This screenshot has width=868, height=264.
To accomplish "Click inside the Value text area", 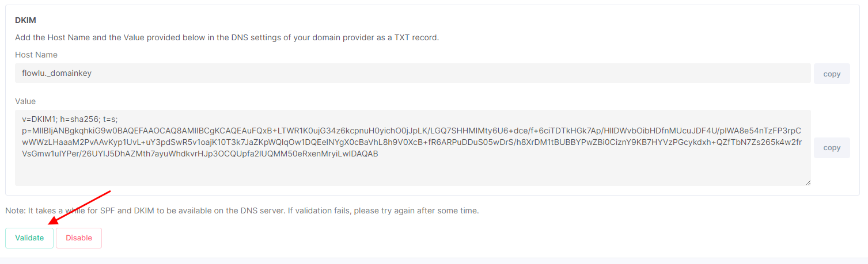I will coord(413,148).
